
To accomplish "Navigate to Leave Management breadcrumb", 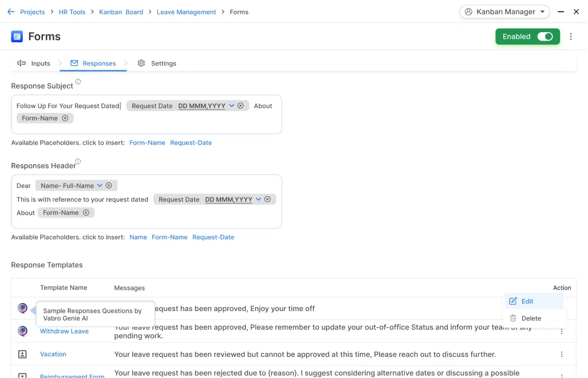I will pos(186,12).
